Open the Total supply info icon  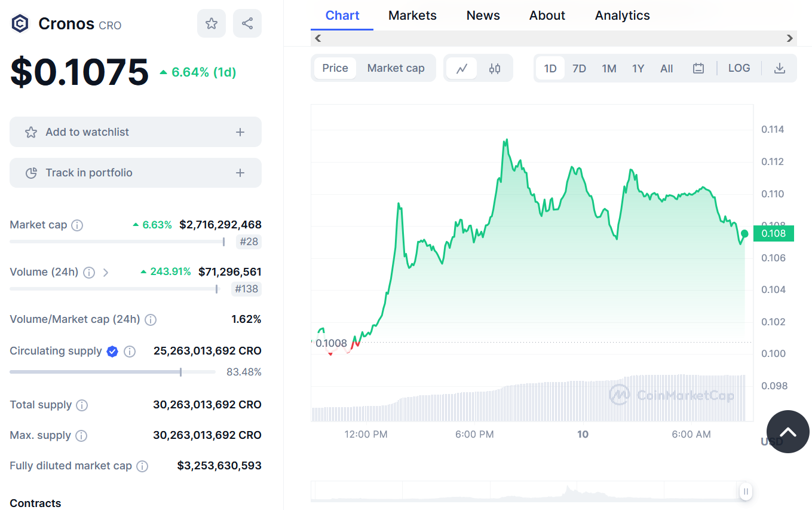(x=82, y=405)
